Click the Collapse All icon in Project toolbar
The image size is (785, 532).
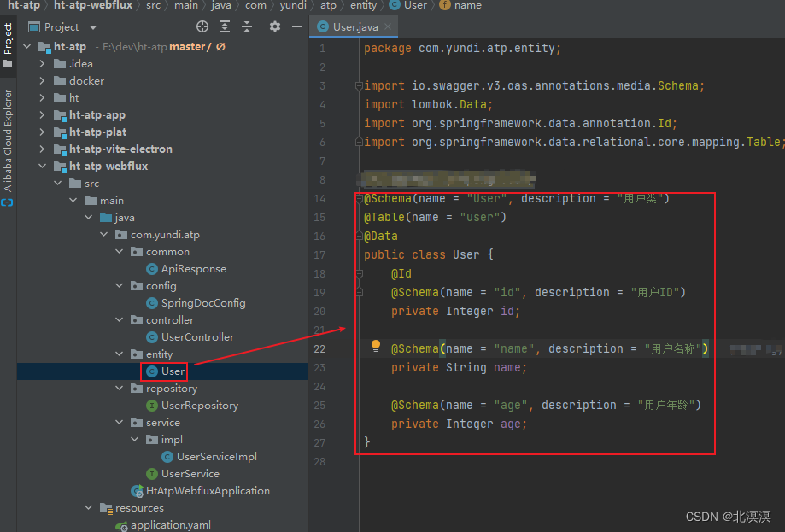246,26
